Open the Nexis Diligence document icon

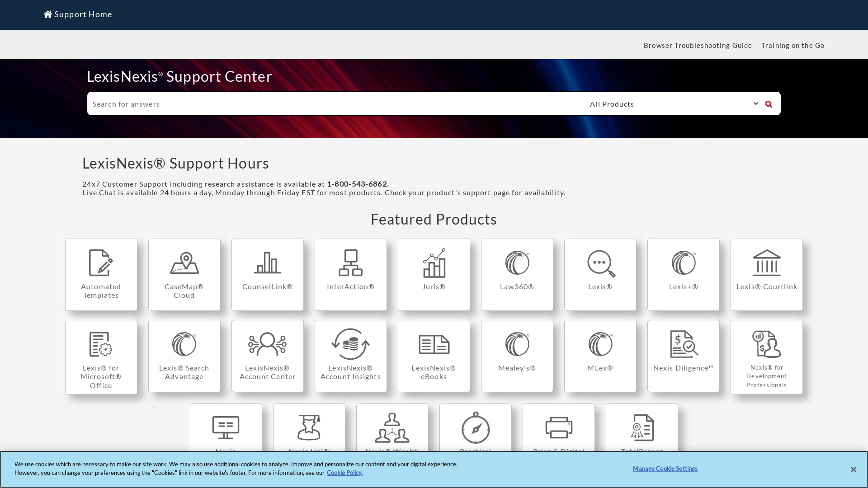pos(684,344)
